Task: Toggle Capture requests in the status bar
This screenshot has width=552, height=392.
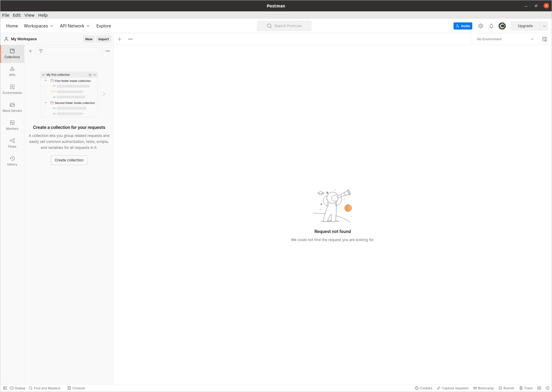Action: tap(452, 388)
